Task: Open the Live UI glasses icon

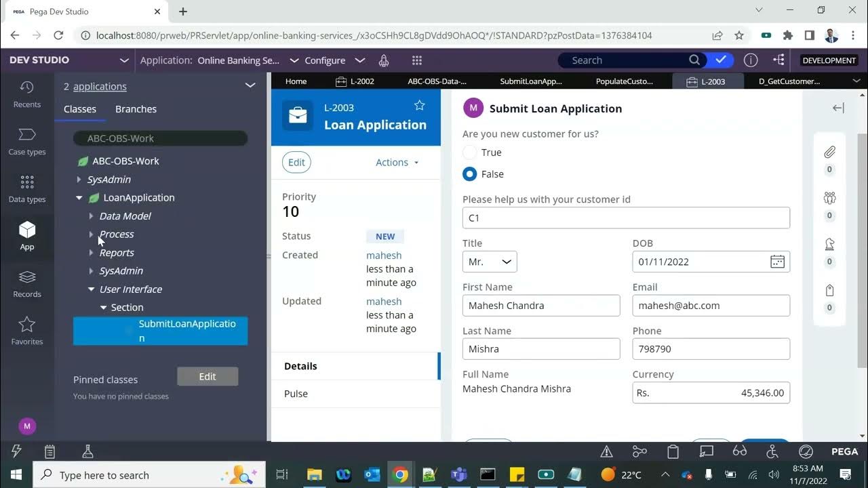Action: (740, 451)
